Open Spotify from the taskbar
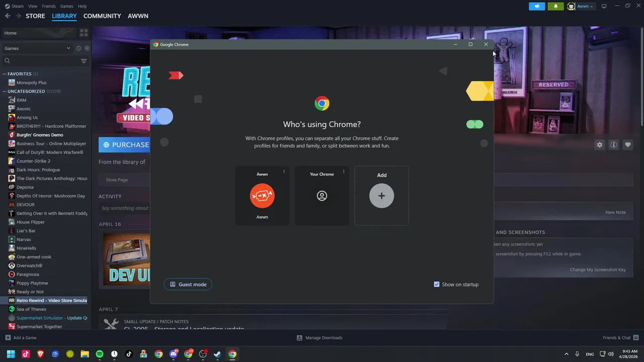The image size is (644, 362). (x=100, y=354)
